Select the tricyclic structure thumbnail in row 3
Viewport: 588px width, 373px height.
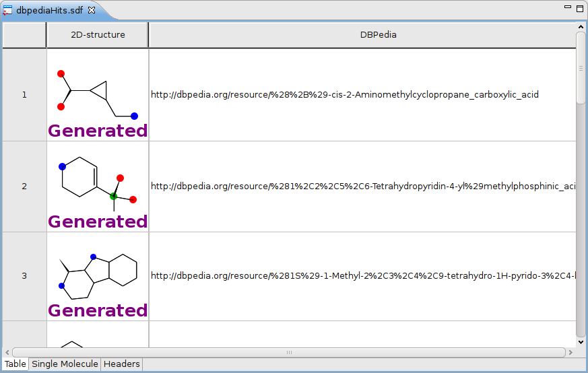97,275
